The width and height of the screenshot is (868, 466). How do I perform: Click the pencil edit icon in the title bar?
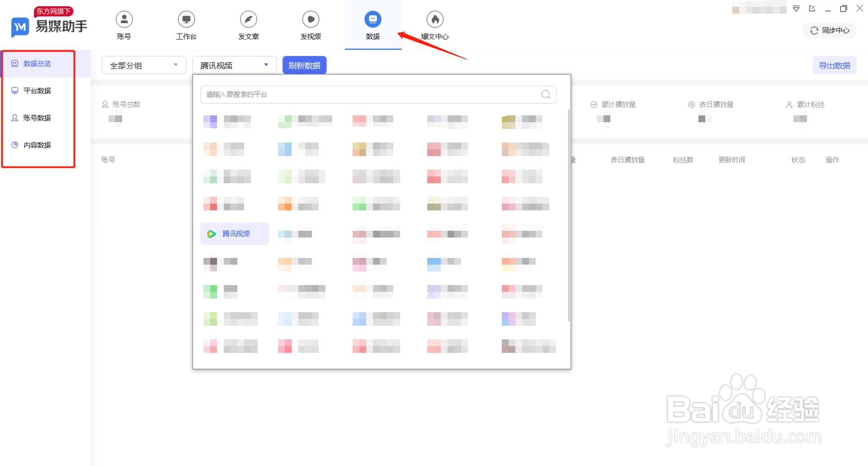[x=812, y=8]
